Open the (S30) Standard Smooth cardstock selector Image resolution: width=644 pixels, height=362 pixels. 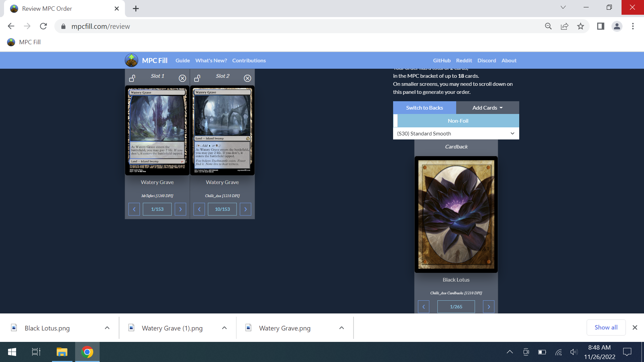coord(456,133)
